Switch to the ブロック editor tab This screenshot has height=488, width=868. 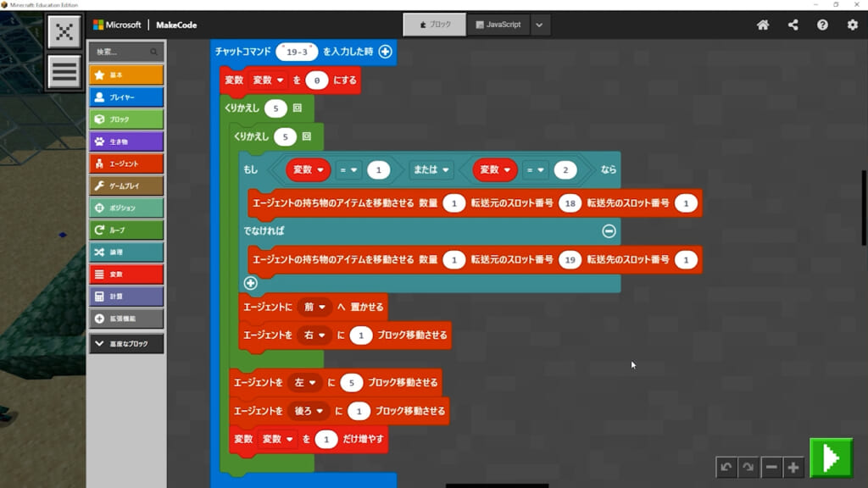click(x=433, y=25)
